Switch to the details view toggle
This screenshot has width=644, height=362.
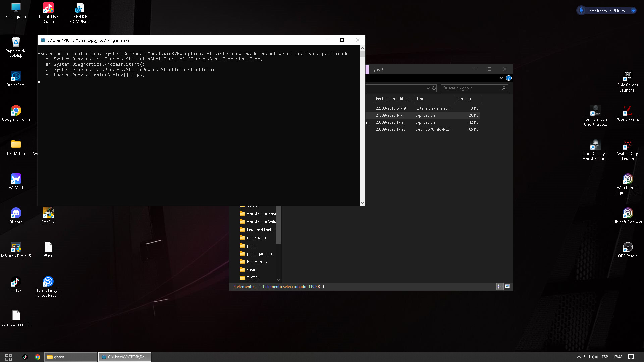[x=499, y=286]
